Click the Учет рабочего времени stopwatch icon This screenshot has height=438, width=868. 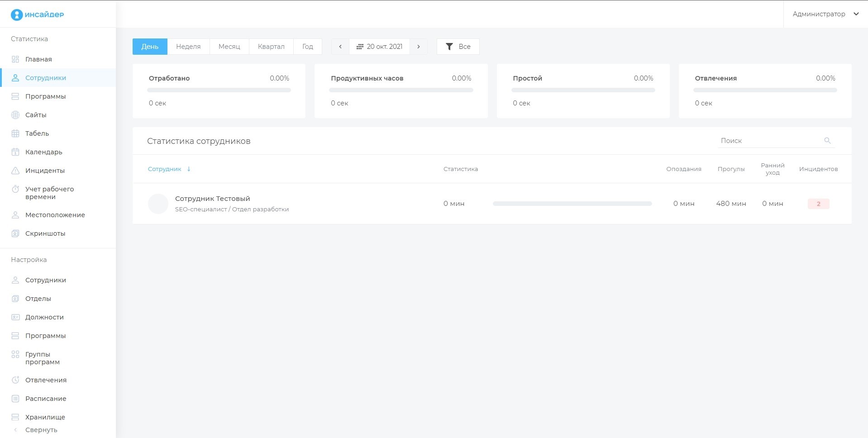[x=15, y=189]
